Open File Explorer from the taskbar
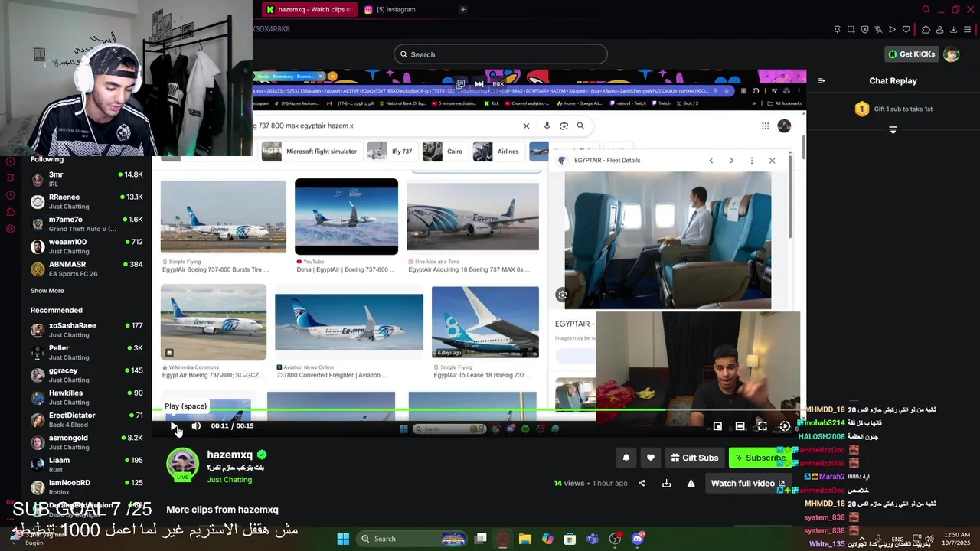The height and width of the screenshot is (551, 980). pyautogui.click(x=525, y=539)
